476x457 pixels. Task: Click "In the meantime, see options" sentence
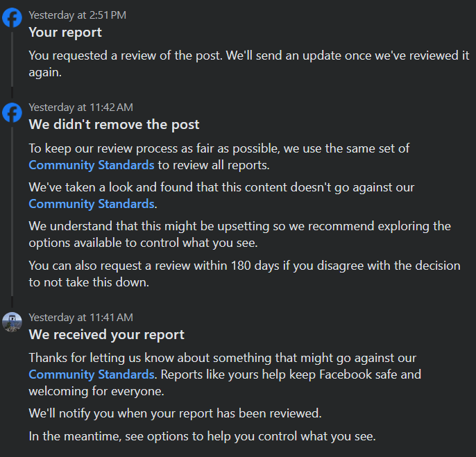tap(201, 436)
